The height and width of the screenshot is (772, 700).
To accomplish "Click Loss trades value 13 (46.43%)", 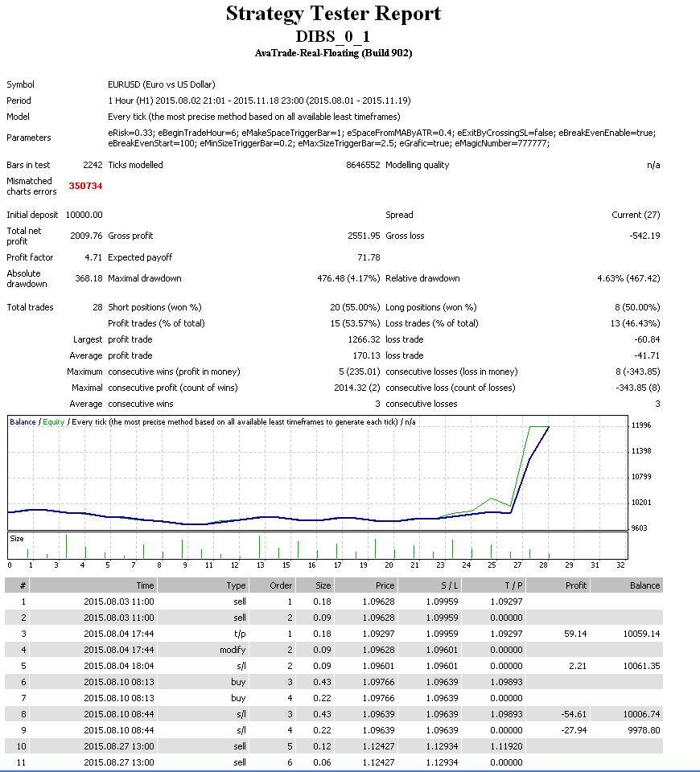I will point(635,323).
